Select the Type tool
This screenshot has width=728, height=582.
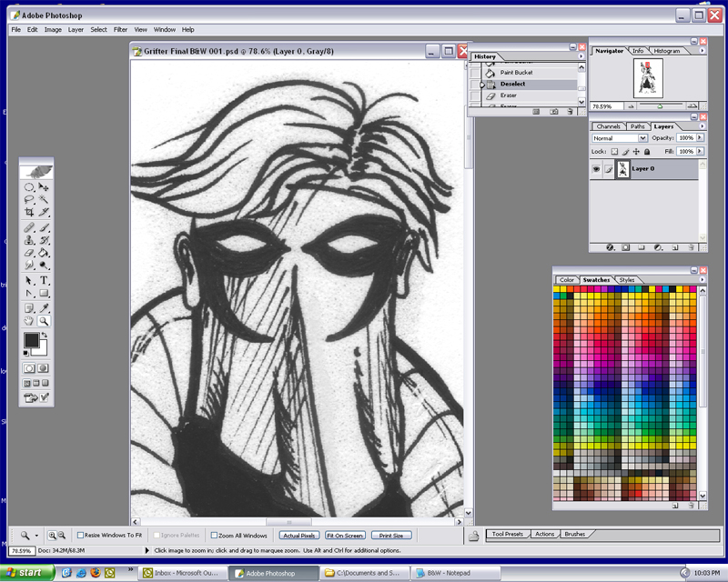(x=44, y=280)
